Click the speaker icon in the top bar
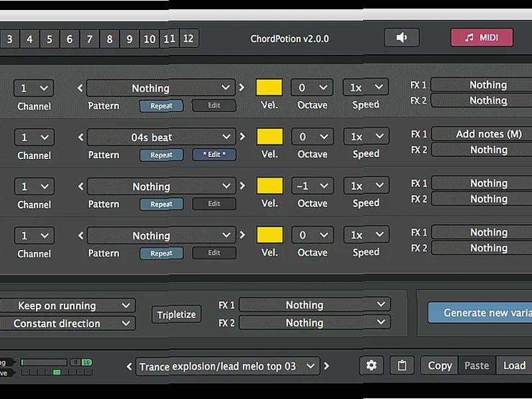Image resolution: width=532 pixels, height=399 pixels. click(402, 37)
